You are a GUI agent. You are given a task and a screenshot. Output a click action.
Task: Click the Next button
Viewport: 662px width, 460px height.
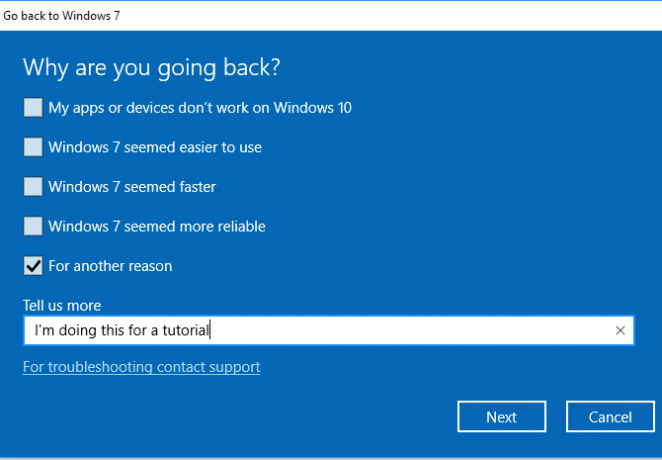tap(502, 417)
